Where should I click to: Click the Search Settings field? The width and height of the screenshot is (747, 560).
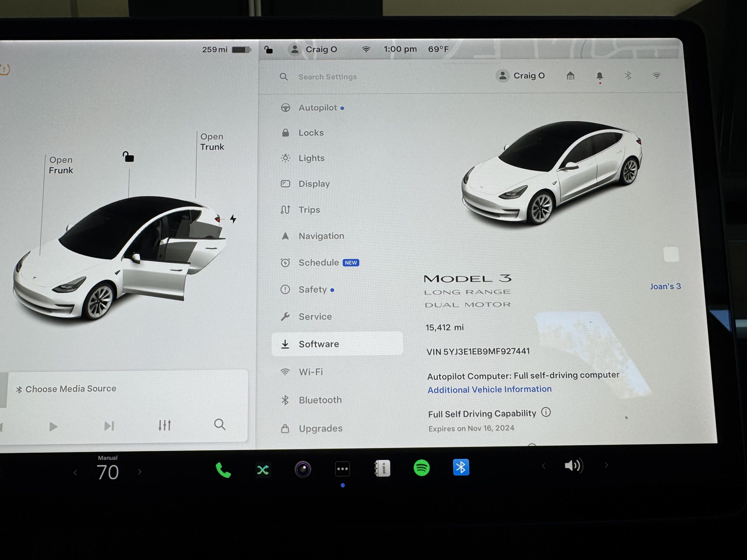coord(327,77)
